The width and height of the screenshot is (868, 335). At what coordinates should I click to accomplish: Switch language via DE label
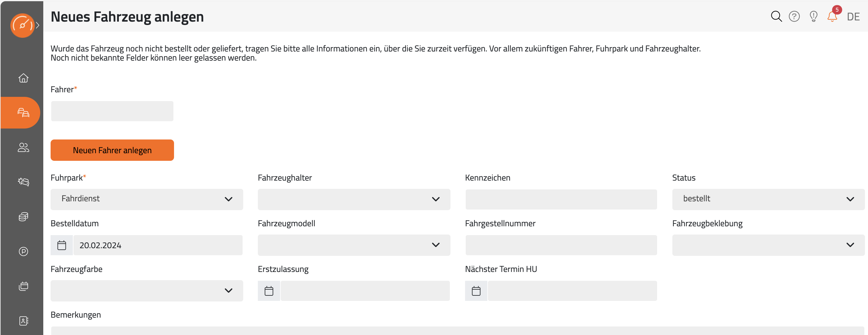pyautogui.click(x=853, y=16)
